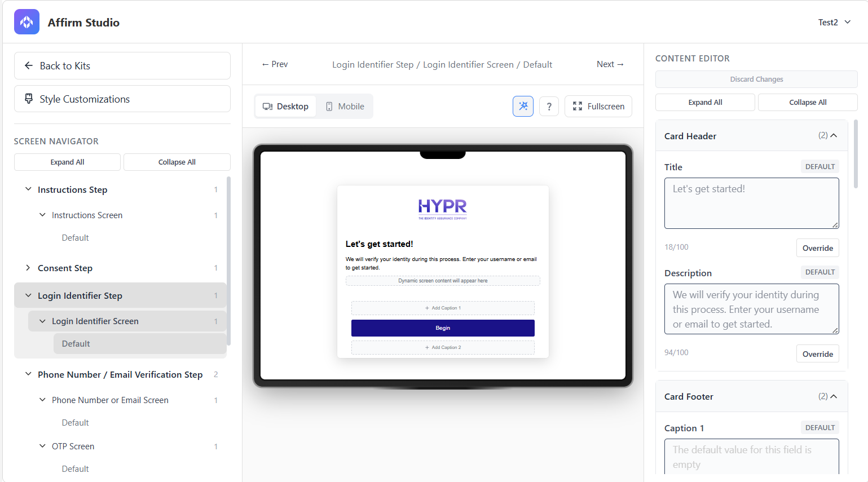Click into the Description text area
Image resolution: width=868 pixels, height=482 pixels.
(x=751, y=309)
